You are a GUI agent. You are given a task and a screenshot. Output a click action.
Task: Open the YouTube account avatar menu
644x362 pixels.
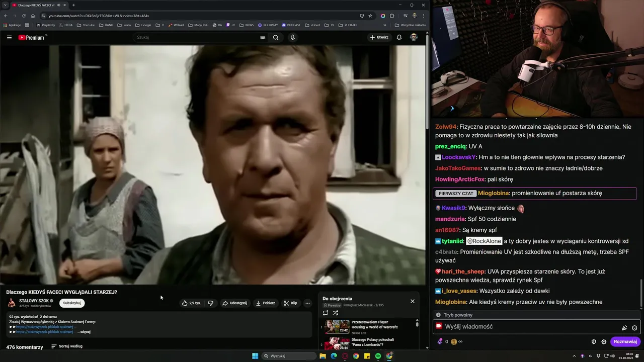(x=414, y=37)
